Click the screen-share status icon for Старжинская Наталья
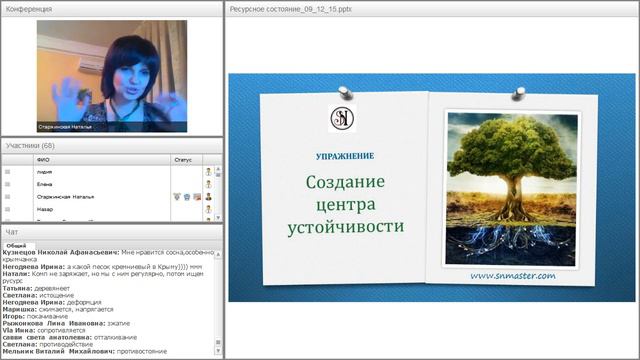Screen dimensions: 640x360 (197, 197)
